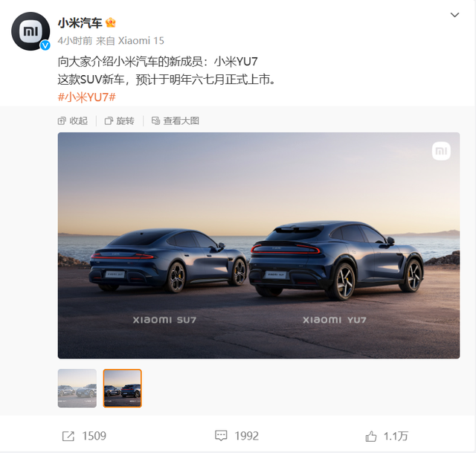The image size is (476, 453).
Task: Click the 4小时前 post timestamp
Action: (75, 41)
